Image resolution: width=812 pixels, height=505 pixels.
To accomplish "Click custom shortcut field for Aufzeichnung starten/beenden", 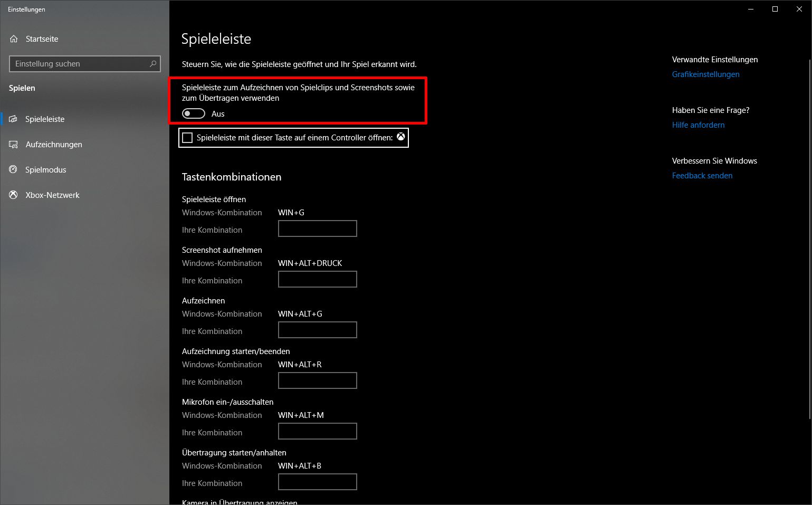I will (x=318, y=380).
